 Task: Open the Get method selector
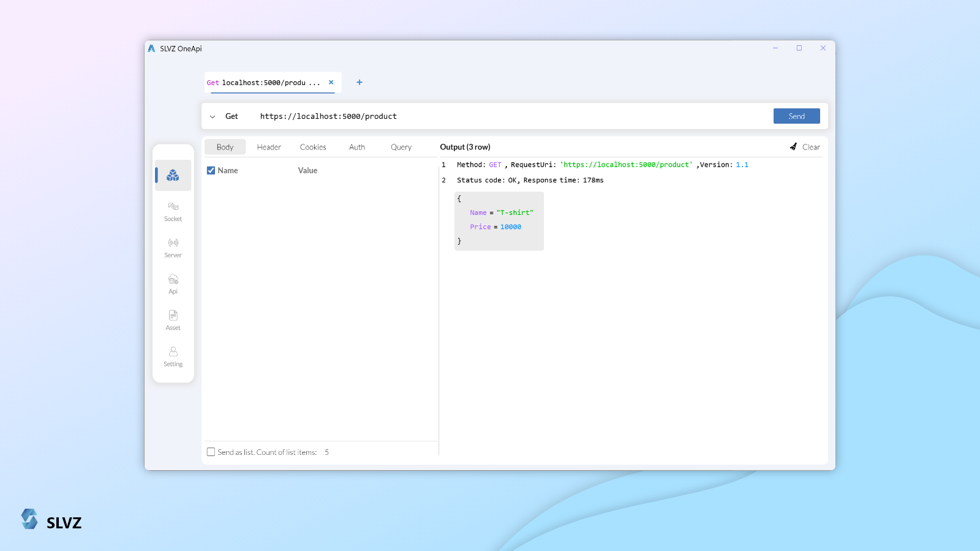tap(232, 116)
